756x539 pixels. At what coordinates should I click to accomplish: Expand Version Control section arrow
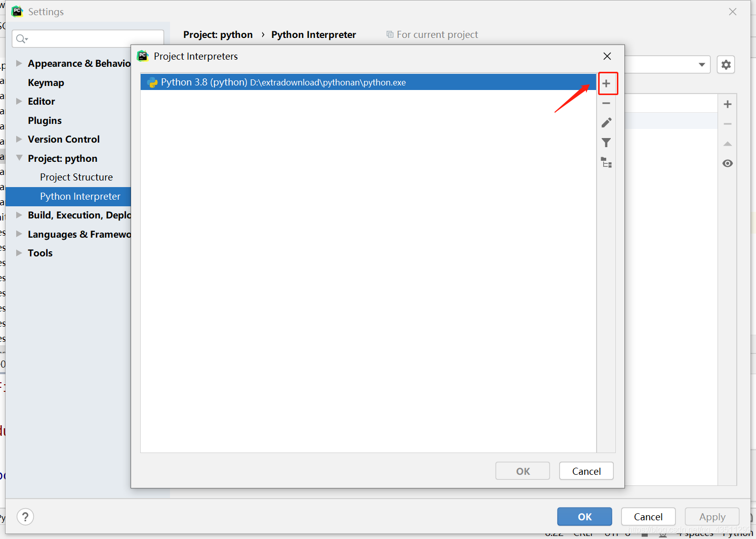tap(19, 139)
